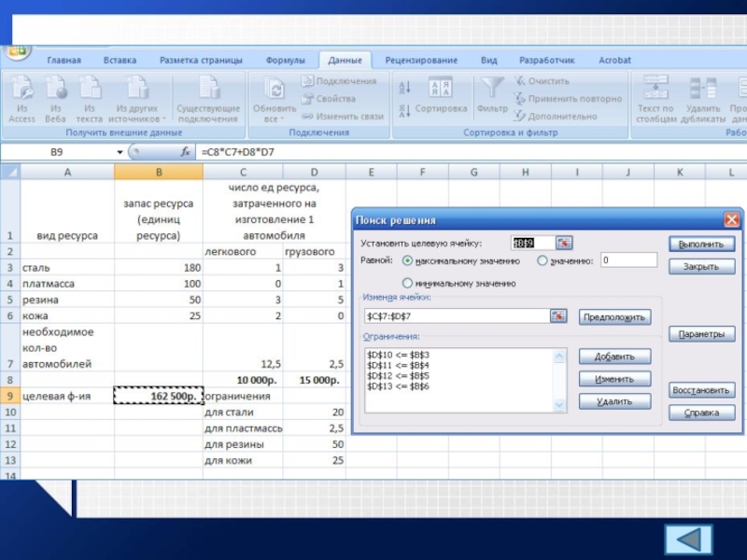Click the 'значению' value input field

coord(628,260)
